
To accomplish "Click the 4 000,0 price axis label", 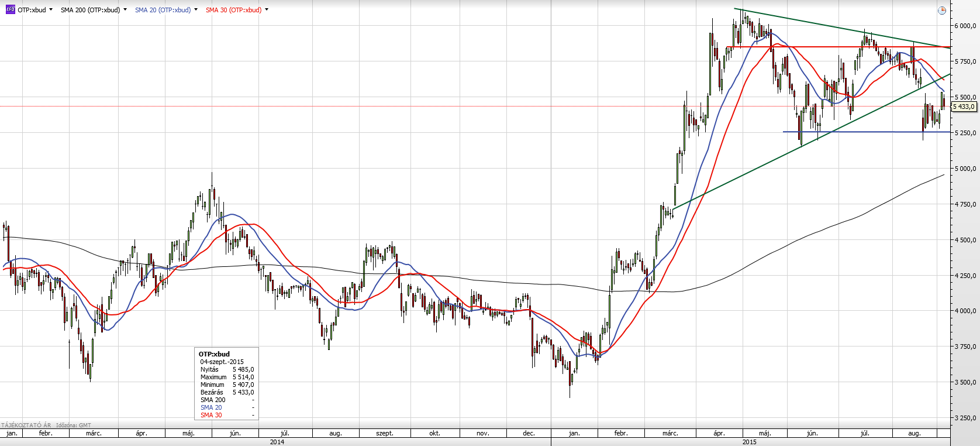I will coord(965,311).
